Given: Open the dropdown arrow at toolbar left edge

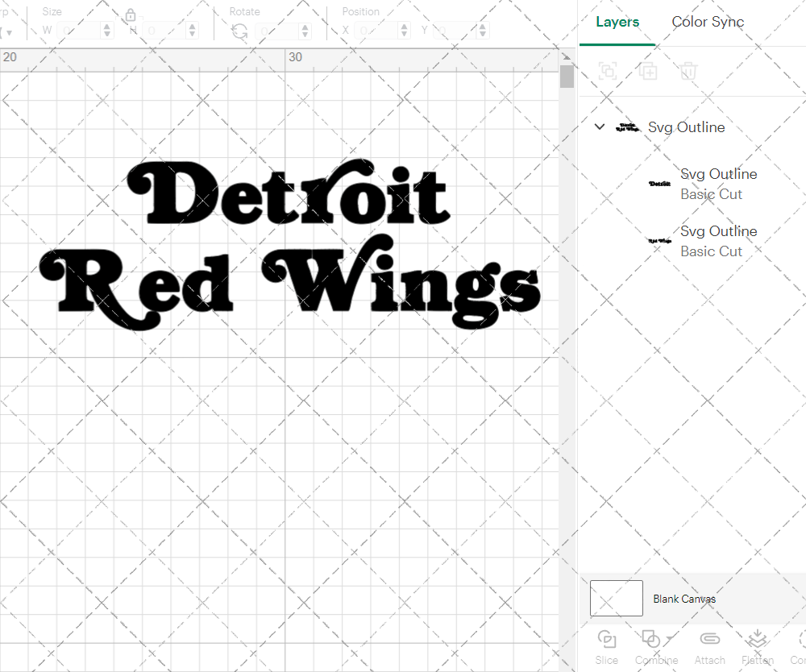Looking at the screenshot, I should 9,33.
